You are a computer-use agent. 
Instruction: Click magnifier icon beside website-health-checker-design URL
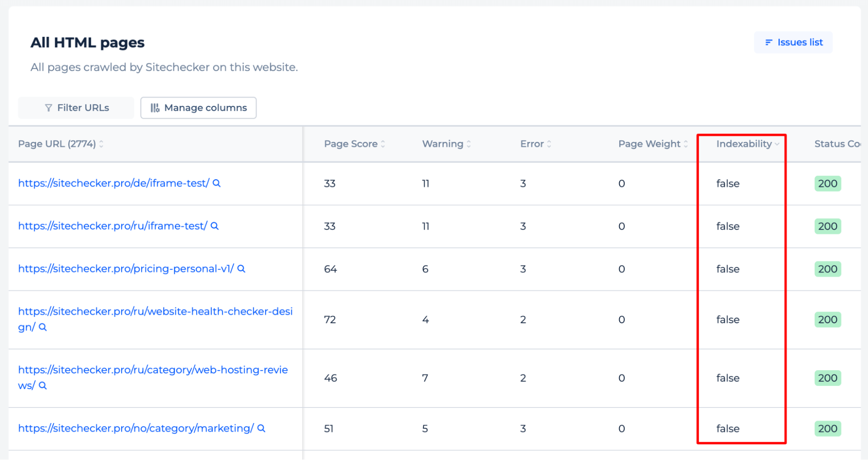point(43,327)
